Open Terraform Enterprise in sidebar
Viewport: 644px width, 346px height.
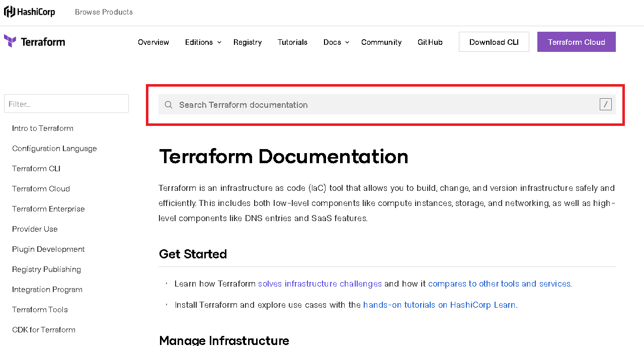click(x=48, y=209)
